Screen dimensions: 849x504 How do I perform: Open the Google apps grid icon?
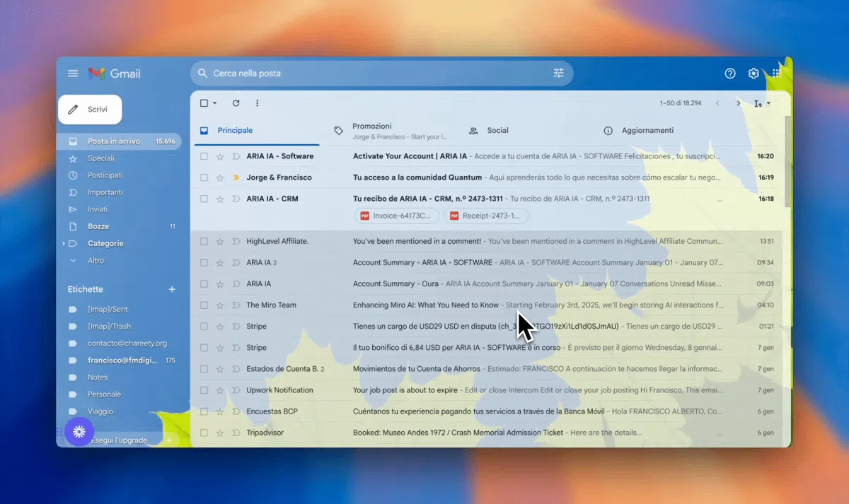point(776,74)
